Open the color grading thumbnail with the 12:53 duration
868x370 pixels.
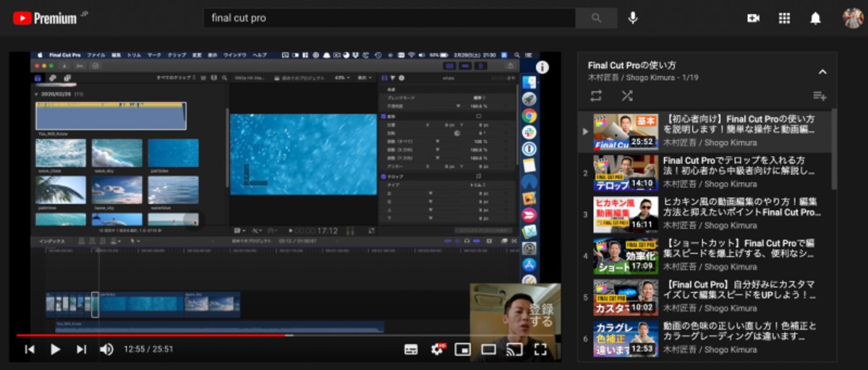(626, 339)
